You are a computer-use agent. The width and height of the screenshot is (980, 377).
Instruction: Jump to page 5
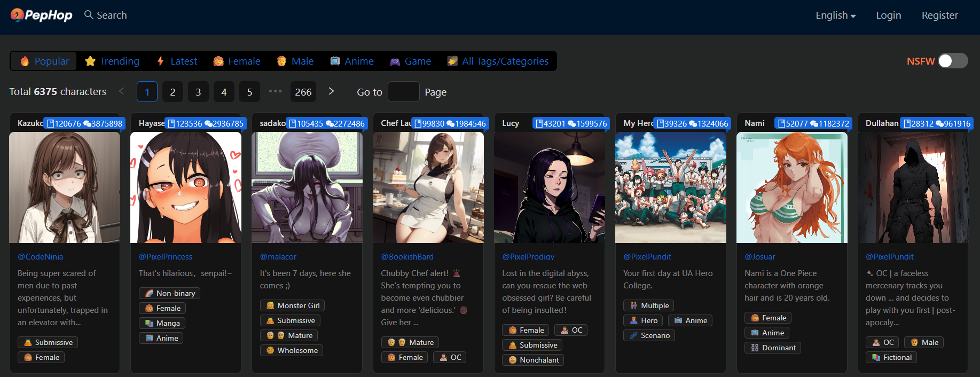pos(249,92)
